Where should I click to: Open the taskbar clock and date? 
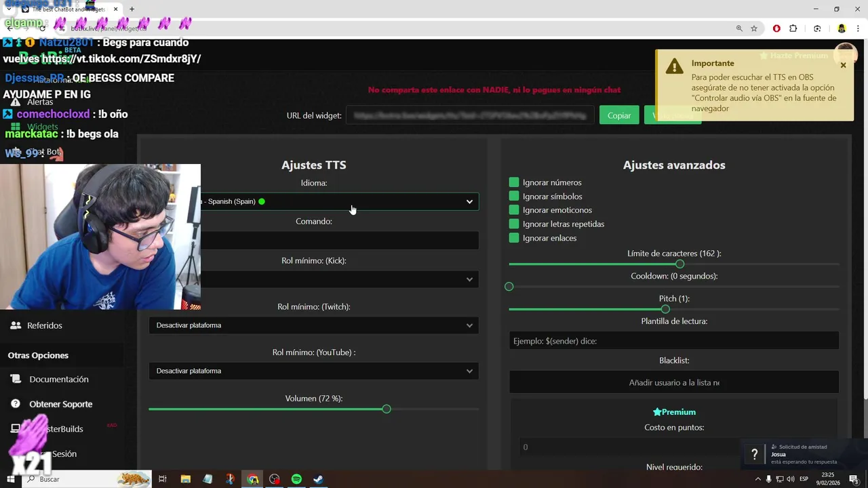coord(828,479)
